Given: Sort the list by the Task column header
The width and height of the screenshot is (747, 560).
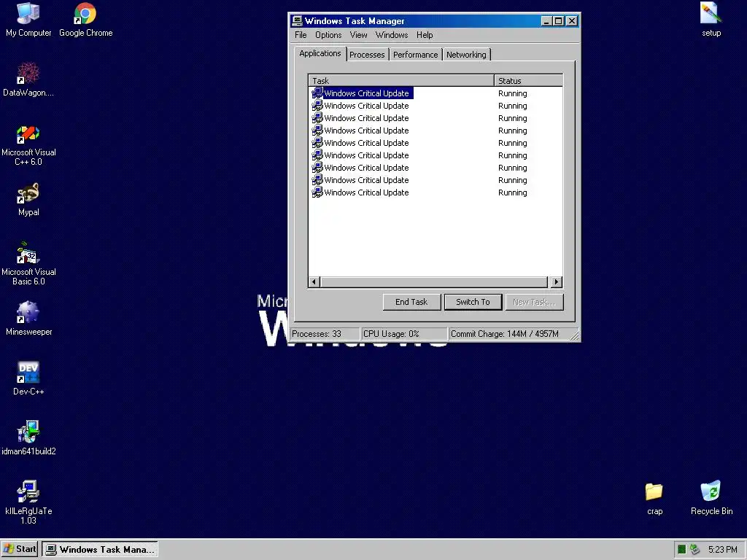Looking at the screenshot, I should [401, 80].
